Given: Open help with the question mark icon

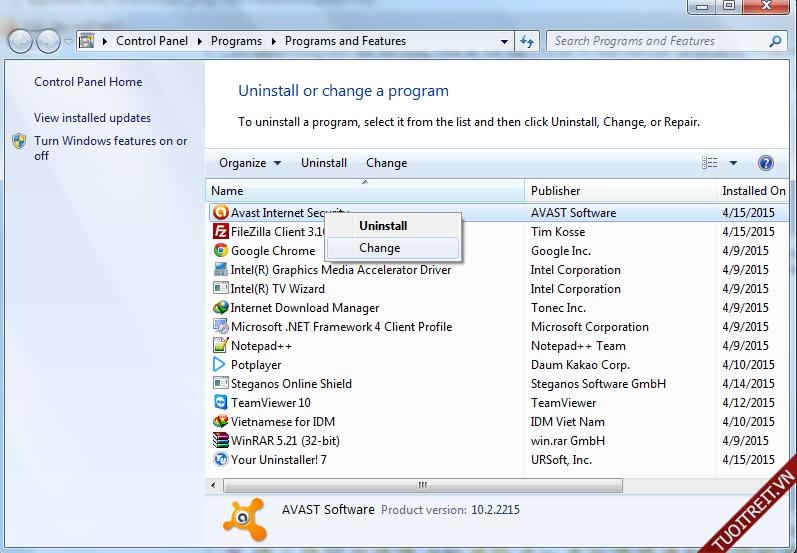Looking at the screenshot, I should [x=766, y=163].
